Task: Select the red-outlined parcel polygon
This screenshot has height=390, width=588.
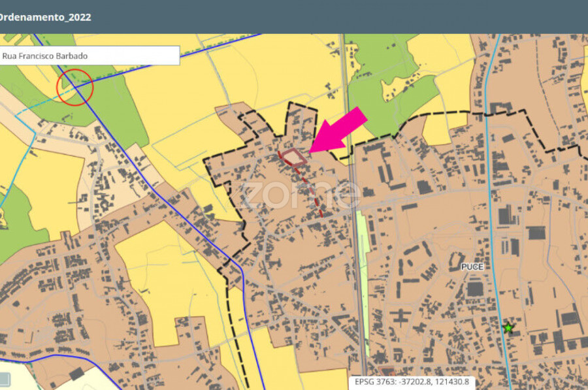Action: [x=293, y=156]
